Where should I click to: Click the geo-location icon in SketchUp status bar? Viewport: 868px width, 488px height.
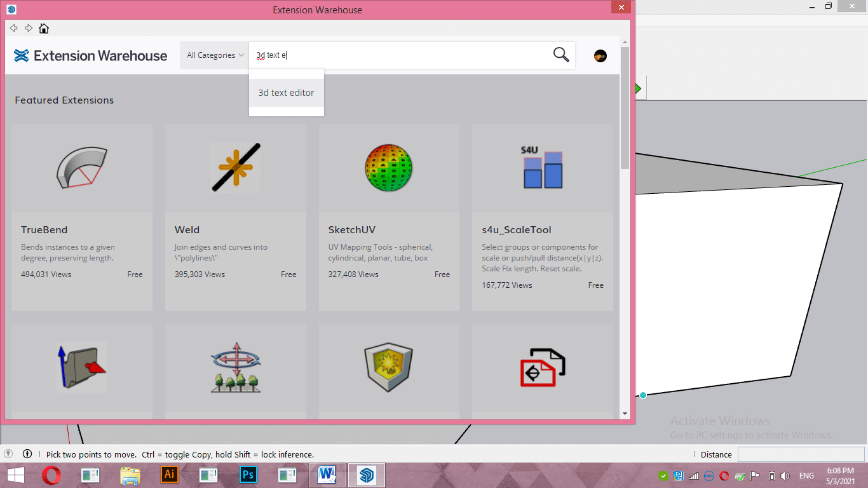point(8,454)
